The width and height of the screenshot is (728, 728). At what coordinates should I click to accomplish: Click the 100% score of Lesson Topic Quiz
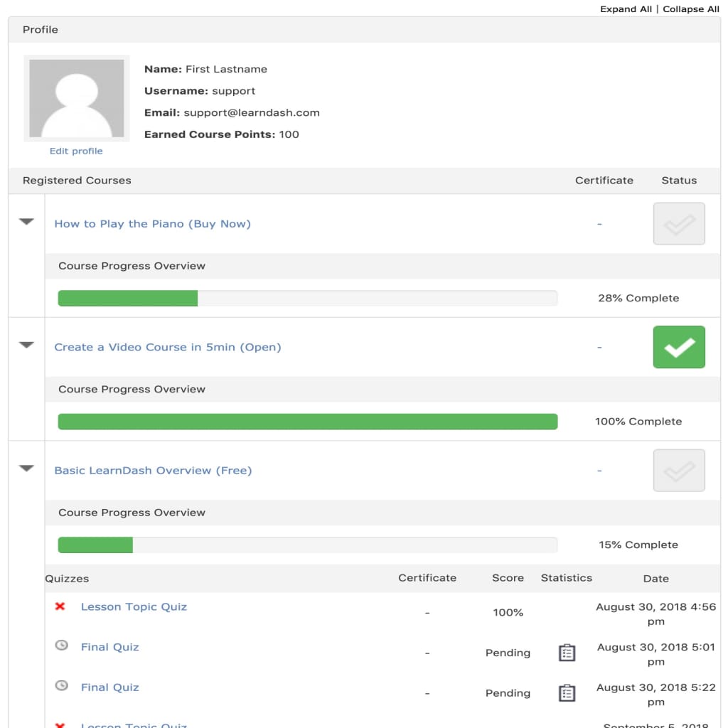[x=508, y=612]
